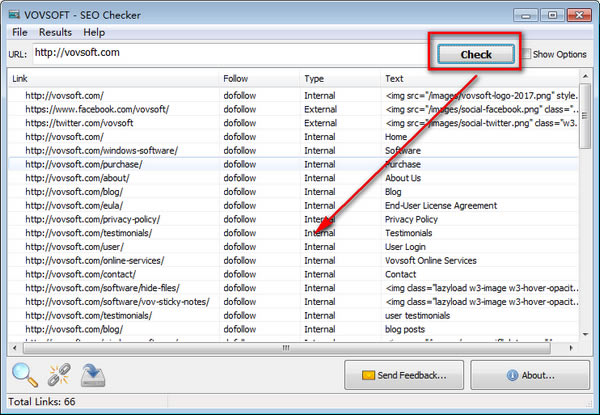Select the vov-sticky-notes link row
The image size is (600, 415).
pos(293,302)
